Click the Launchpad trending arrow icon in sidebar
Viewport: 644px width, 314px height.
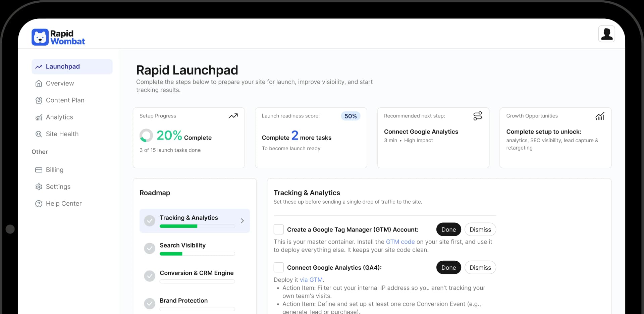coord(39,67)
